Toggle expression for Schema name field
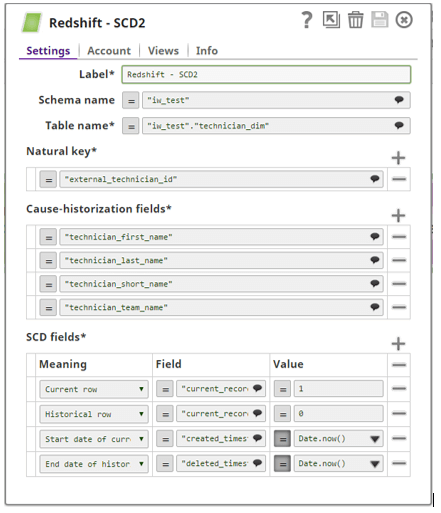The width and height of the screenshot is (441, 513). [x=131, y=100]
